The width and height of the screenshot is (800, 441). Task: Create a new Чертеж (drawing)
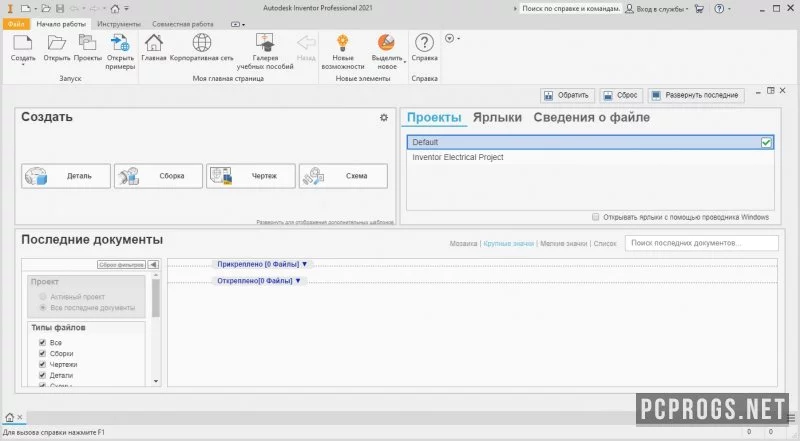tap(251, 176)
